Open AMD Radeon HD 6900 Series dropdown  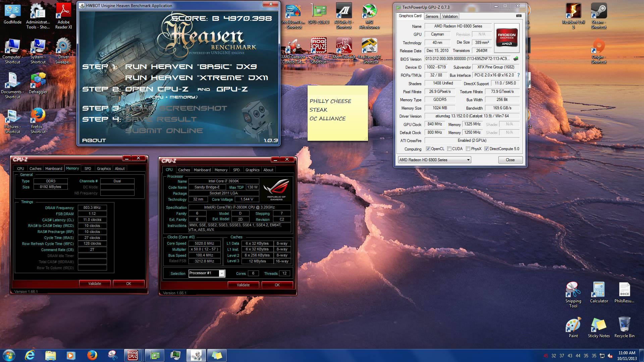[434, 160]
